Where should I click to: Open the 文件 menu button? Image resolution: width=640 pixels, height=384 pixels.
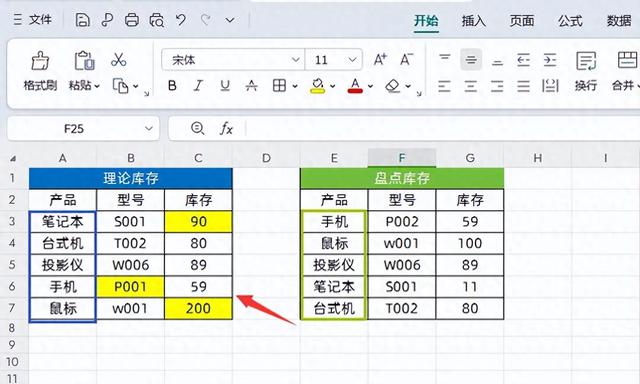click(33, 19)
